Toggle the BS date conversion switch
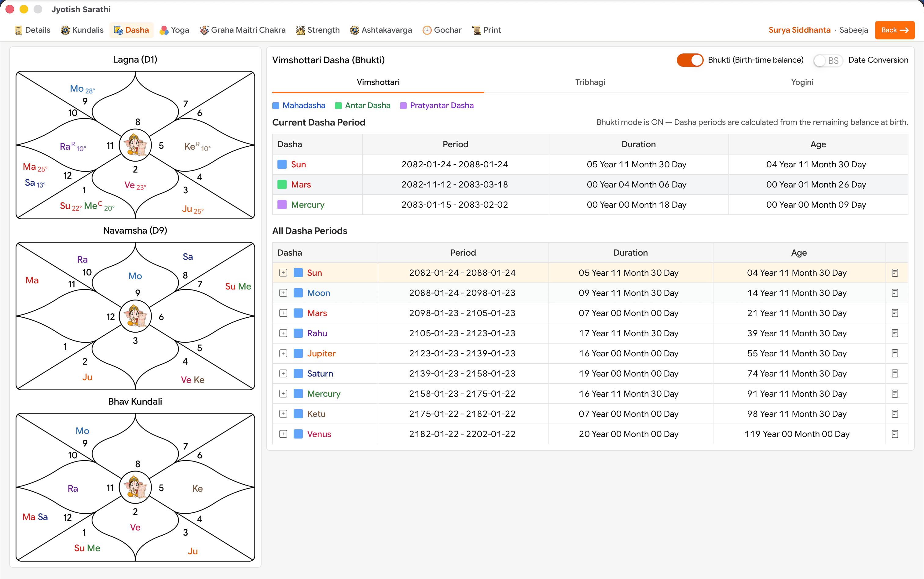Screen dimensions: 924x579 click(828, 60)
